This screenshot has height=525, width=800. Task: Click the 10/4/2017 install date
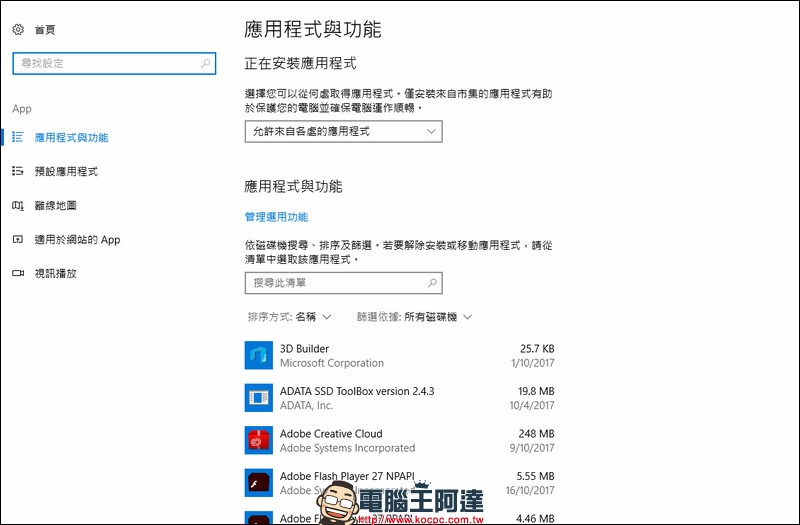pos(532,406)
